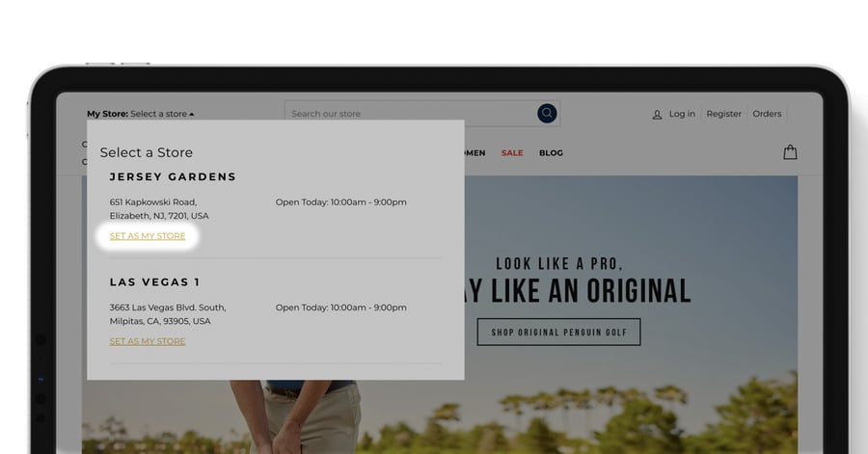868x454 pixels.
Task: Click the user account silhouette icon
Action: click(657, 114)
